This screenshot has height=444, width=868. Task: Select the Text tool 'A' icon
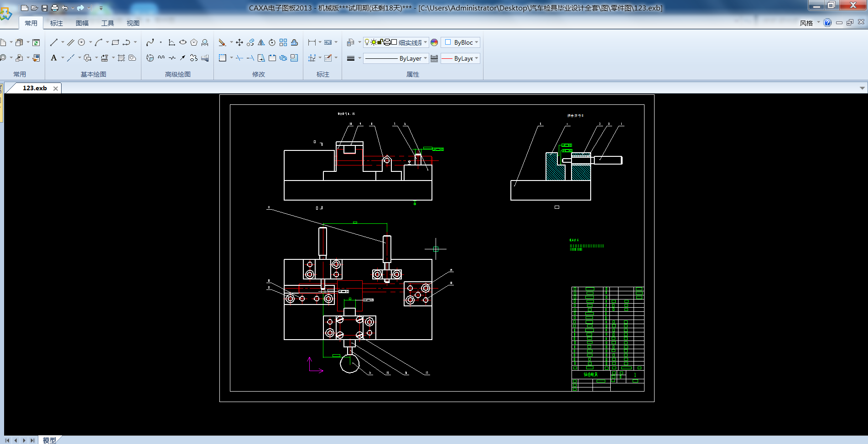(x=54, y=58)
